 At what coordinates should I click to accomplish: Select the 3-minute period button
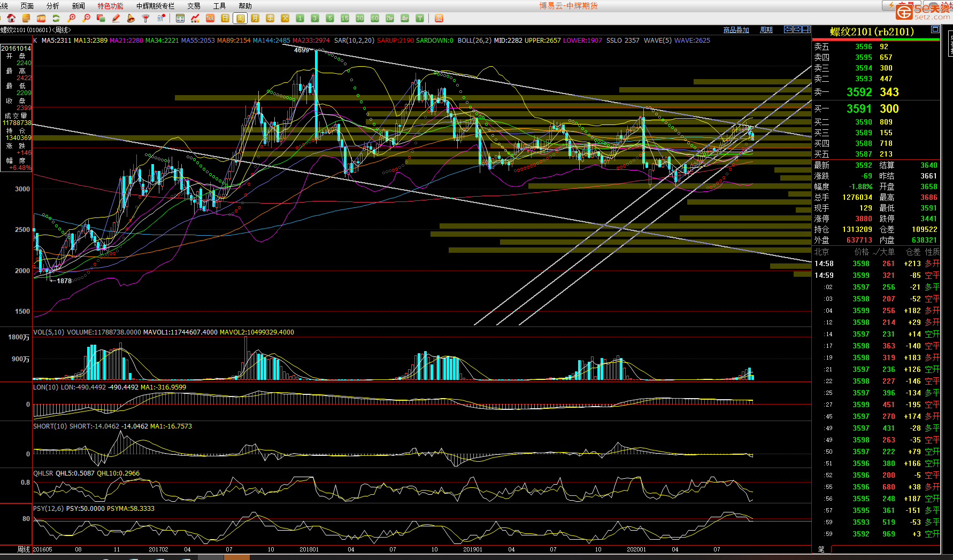tap(315, 18)
